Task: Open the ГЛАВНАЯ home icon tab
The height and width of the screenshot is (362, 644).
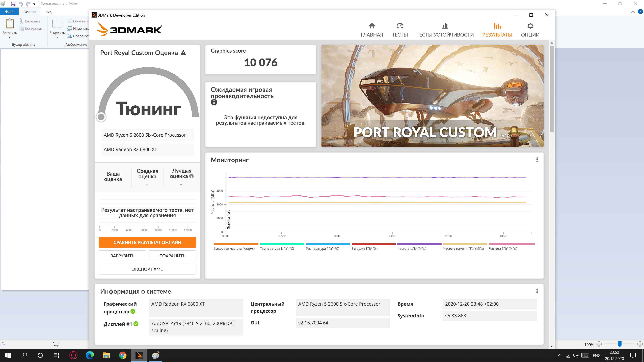Action: point(372,30)
